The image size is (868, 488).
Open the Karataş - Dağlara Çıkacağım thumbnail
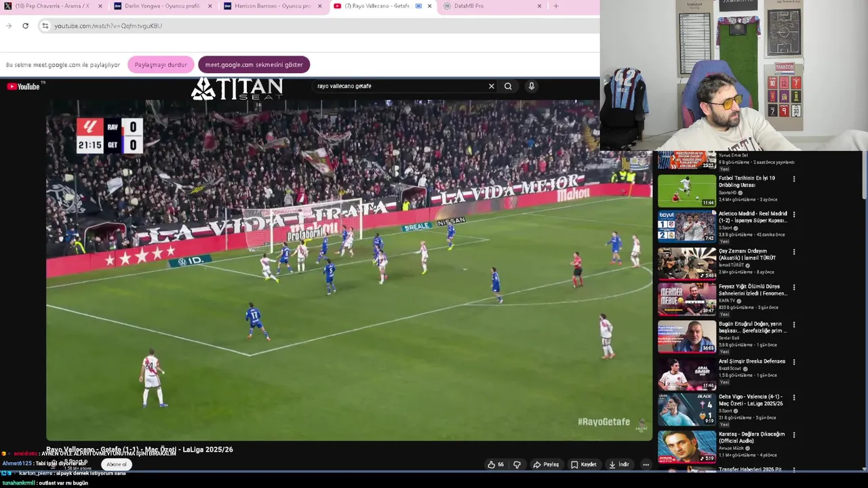click(686, 446)
